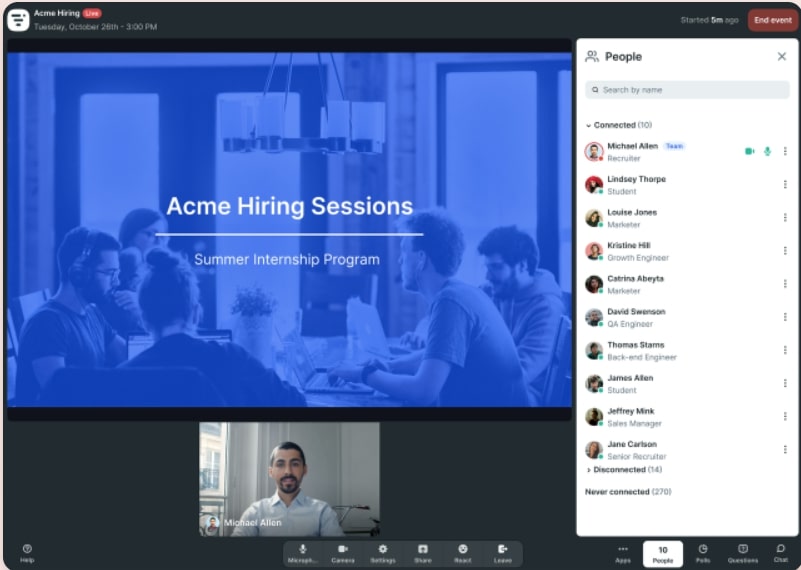
Task: Open more options for Louise Jones
Action: (785, 218)
